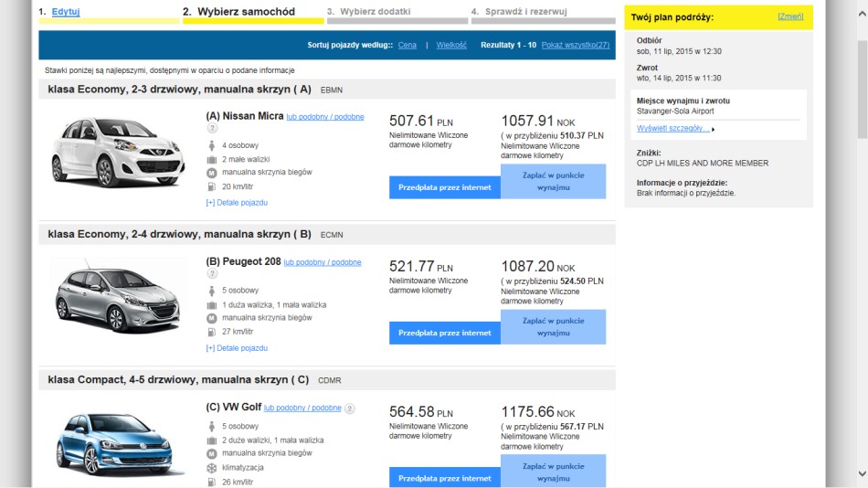This screenshot has height=488, width=868.
Task: Click the passenger icon for Peugeot 208
Action: tap(211, 291)
